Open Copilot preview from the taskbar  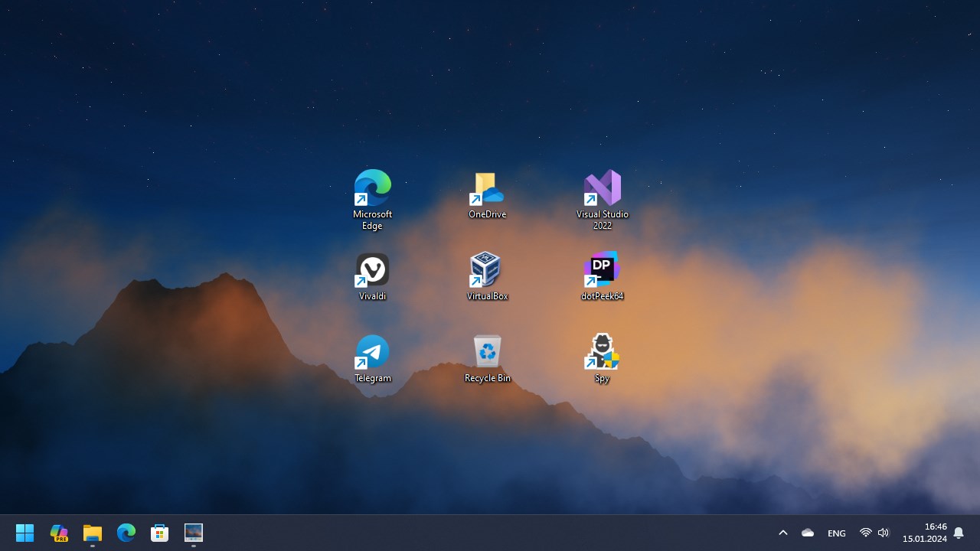59,533
